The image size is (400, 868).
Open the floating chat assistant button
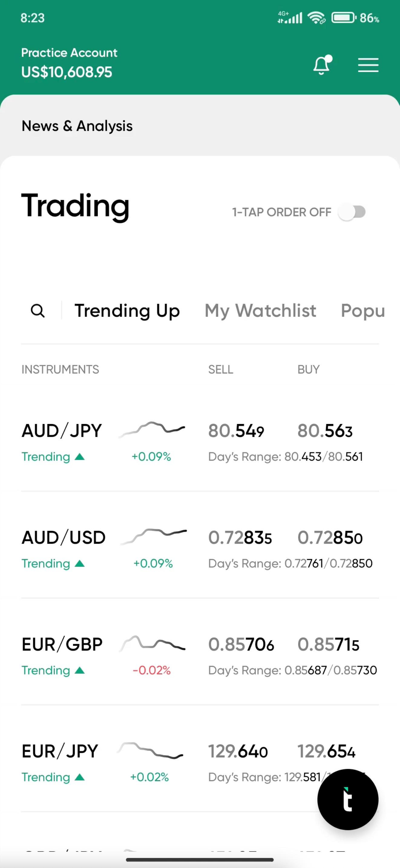point(348,799)
